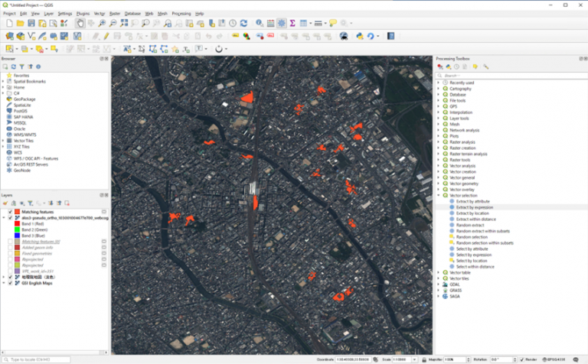This screenshot has width=588, height=364.
Task: Select Extract by attribute algorithm
Action: pos(473,201)
